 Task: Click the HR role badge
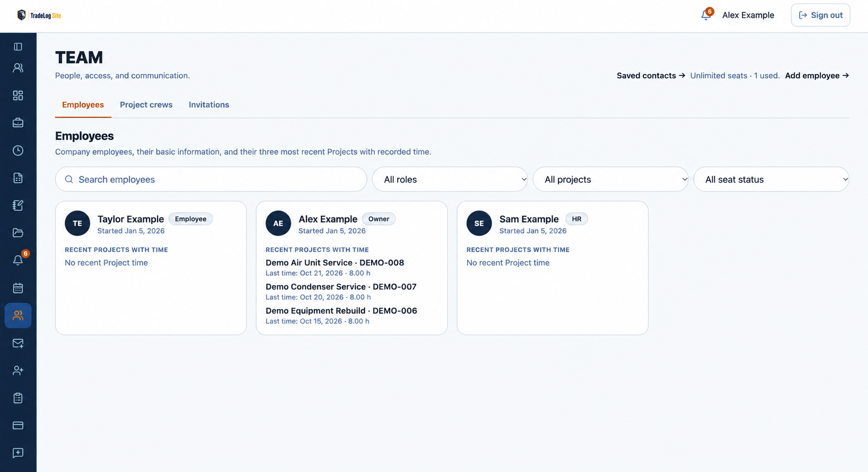click(x=576, y=219)
